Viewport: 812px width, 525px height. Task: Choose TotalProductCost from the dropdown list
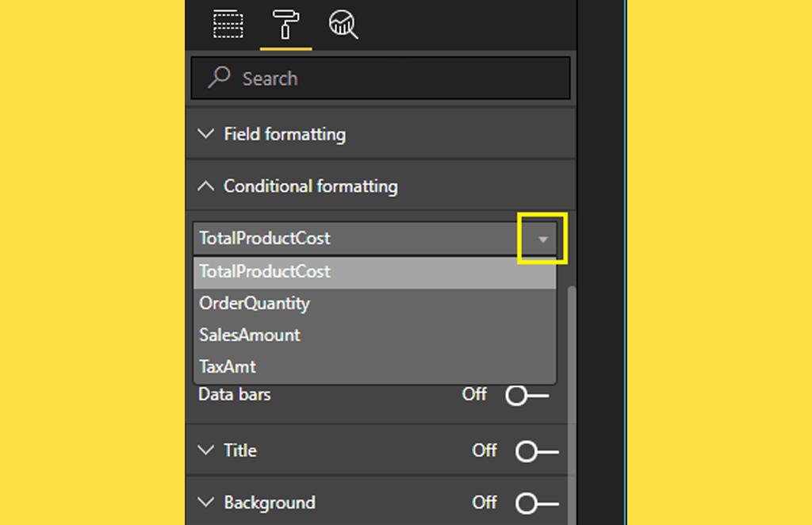pos(265,271)
